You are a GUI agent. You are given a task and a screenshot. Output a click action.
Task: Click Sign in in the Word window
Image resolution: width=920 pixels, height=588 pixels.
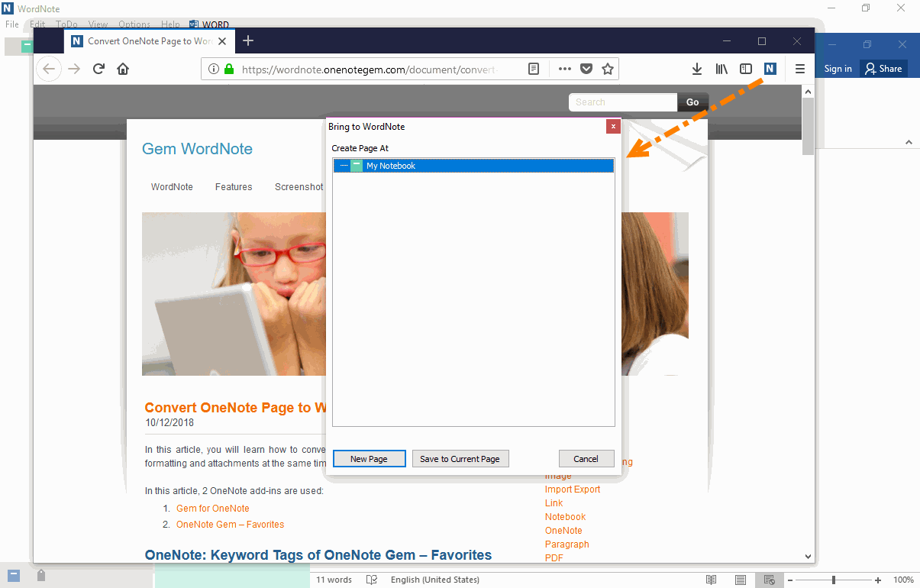838,69
